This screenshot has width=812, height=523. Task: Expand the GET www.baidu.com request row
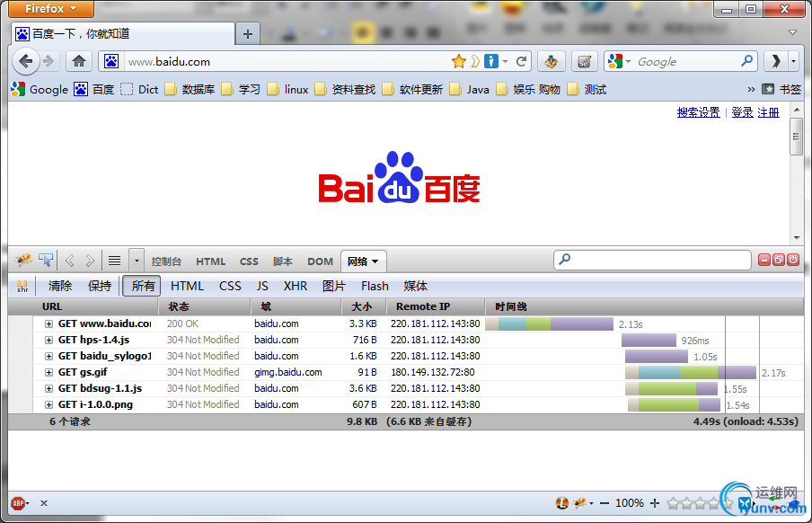49,324
